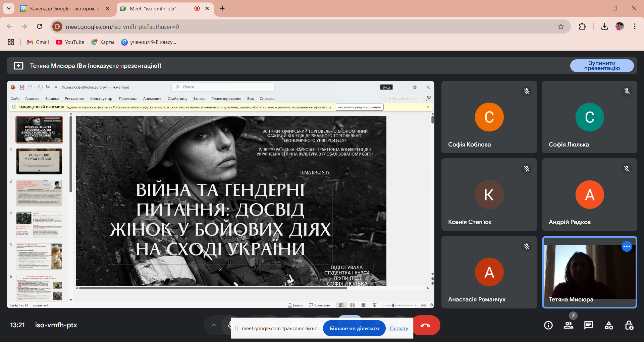Image resolution: width=644 pixels, height=342 pixels.
Task: Select slide 2 thumbnail Роль жінки
Action: tap(39, 161)
